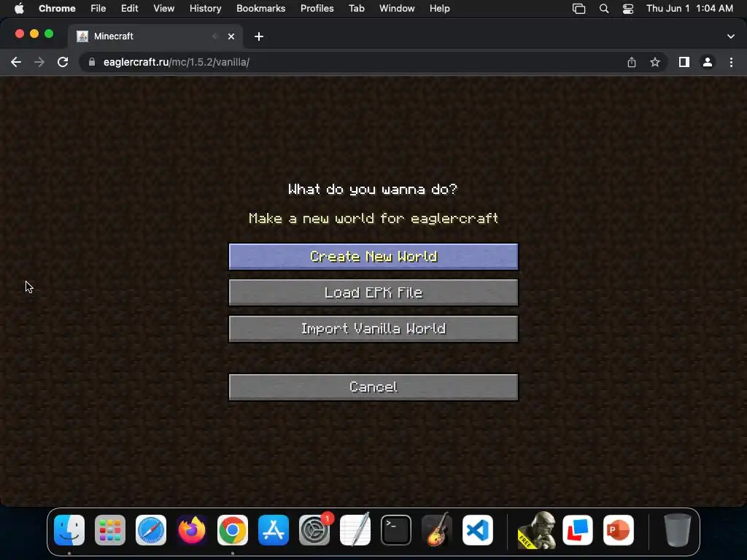The height and width of the screenshot is (560, 747).
Task: Open the Trash in the Dock
Action: click(678, 530)
